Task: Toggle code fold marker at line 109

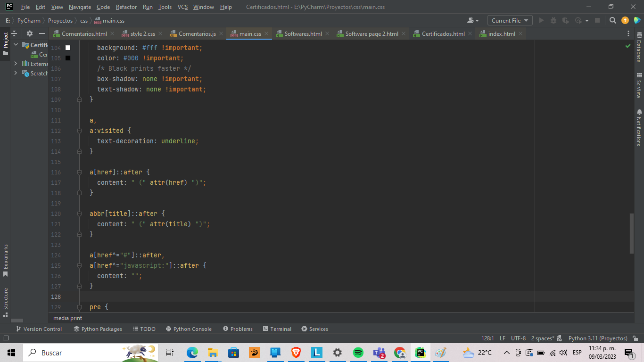Action: click(79, 99)
